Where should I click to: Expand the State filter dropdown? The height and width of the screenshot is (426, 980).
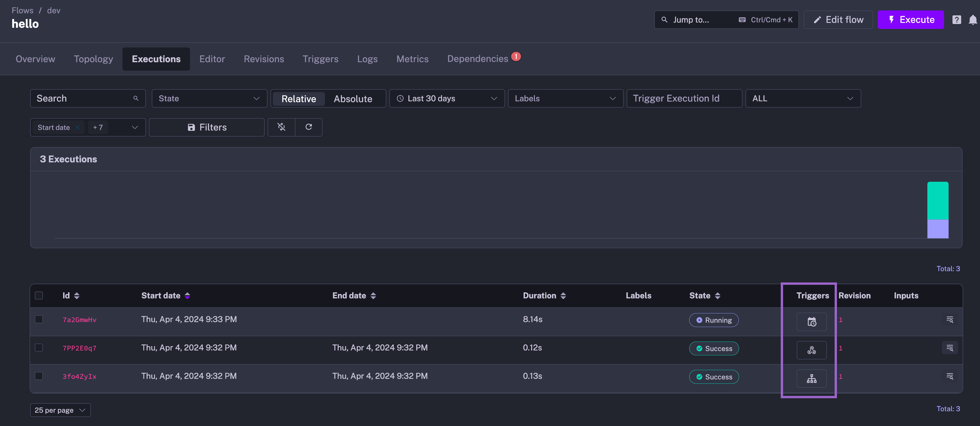[209, 98]
